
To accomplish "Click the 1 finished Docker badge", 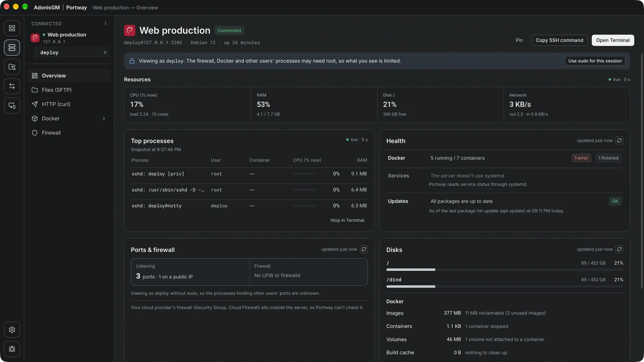I will (608, 158).
